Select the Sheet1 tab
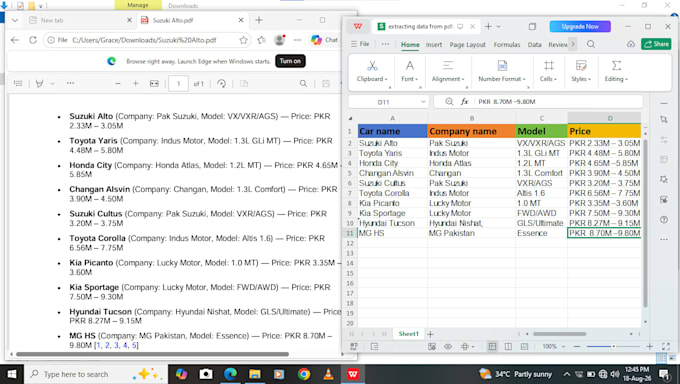The image size is (680, 384). [x=409, y=334]
